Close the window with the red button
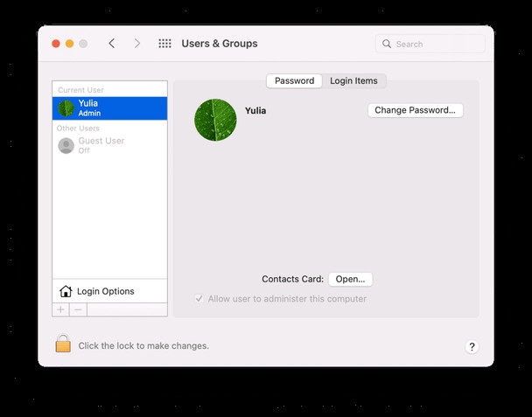This screenshot has height=417, width=532. 56,44
